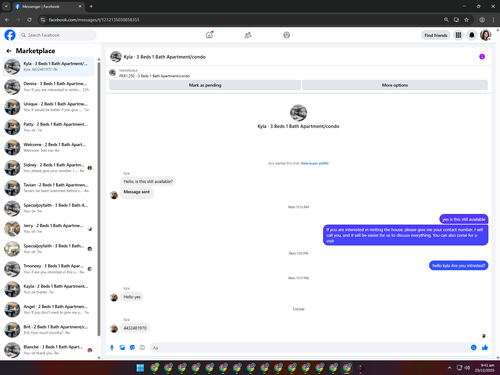Open a new browser tab
The height and width of the screenshot is (375, 500).
click(x=91, y=6)
